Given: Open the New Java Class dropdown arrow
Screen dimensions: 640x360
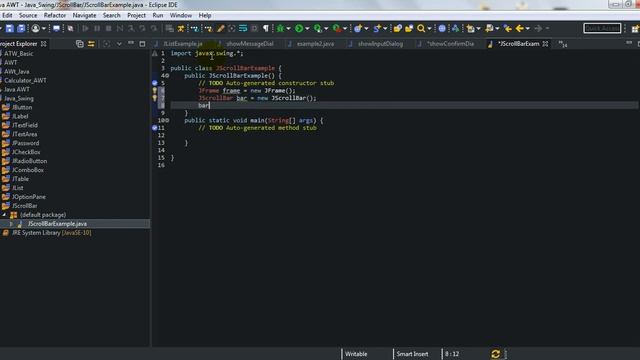Looking at the screenshot, I should pos(385,29).
